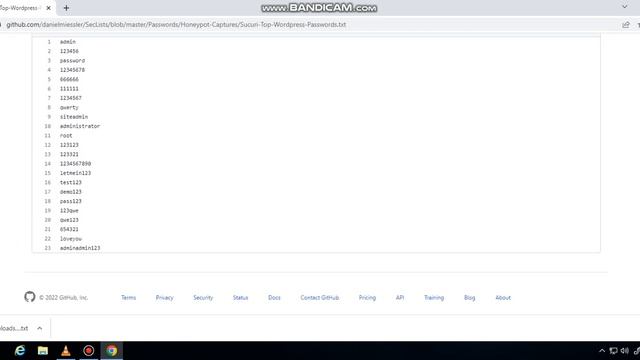Image resolution: width=640 pixels, height=360 pixels.
Task: Click the 'loveyou' line
Action: pyautogui.click(x=71, y=239)
